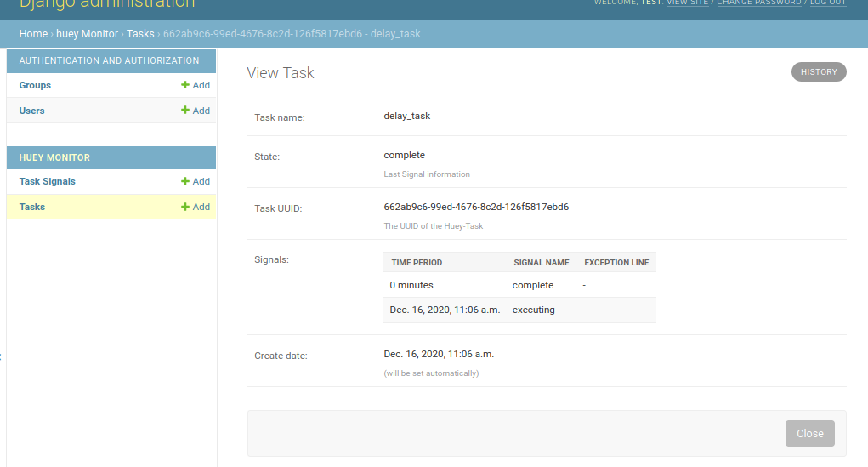Open the Huey Monitor section header

click(54, 158)
